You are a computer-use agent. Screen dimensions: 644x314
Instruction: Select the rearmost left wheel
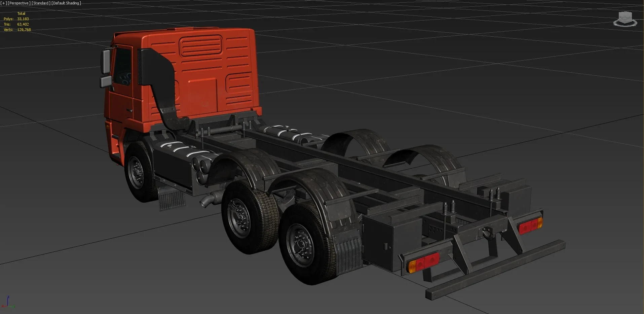pyautogui.click(x=308, y=243)
